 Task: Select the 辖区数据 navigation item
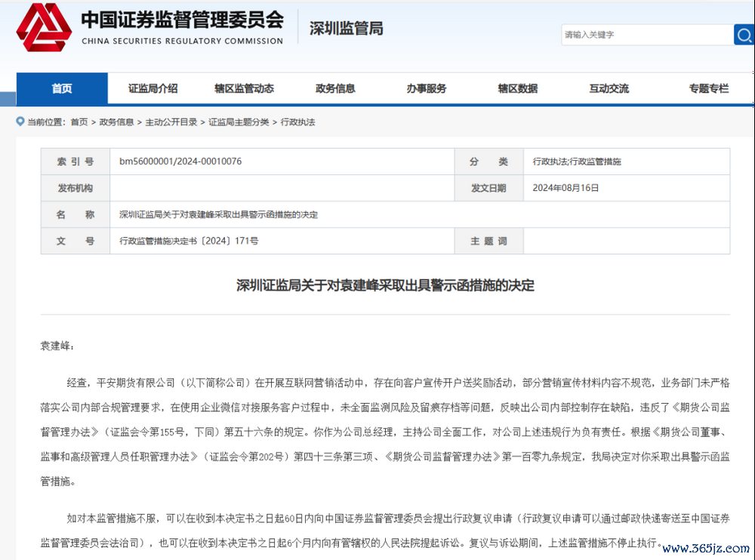pos(518,88)
